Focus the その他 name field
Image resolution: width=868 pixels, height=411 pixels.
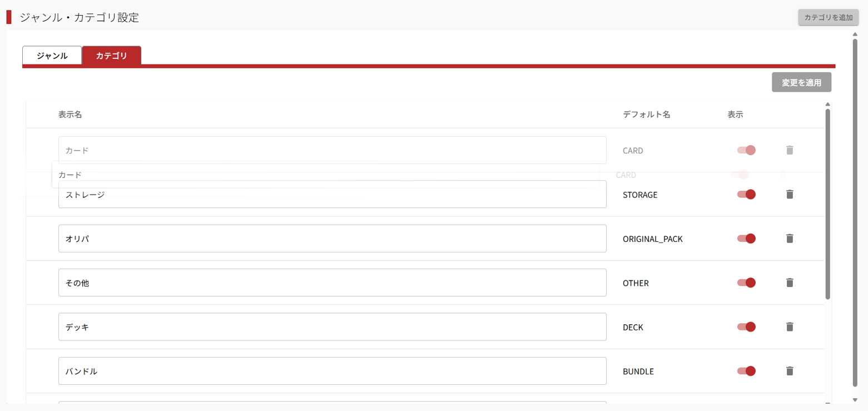tap(333, 283)
